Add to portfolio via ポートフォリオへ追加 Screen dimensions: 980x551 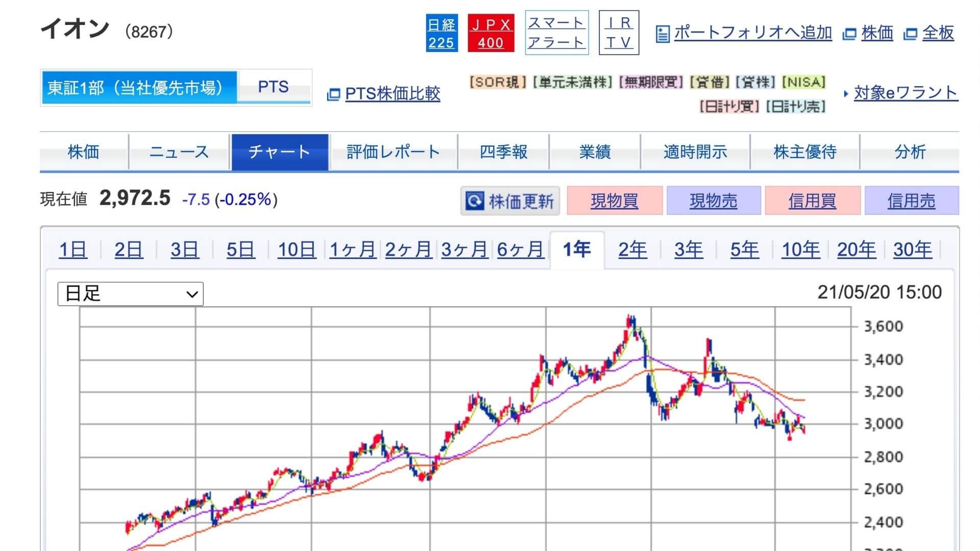[753, 33]
